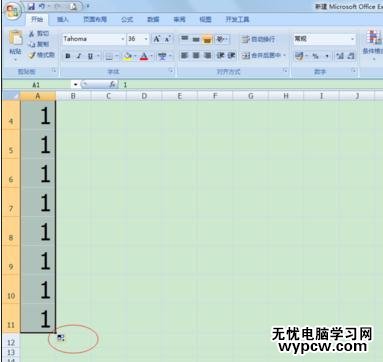Save the workbook from the quick access toolbar
The width and height of the screenshot is (383, 362).
click(x=32, y=6)
